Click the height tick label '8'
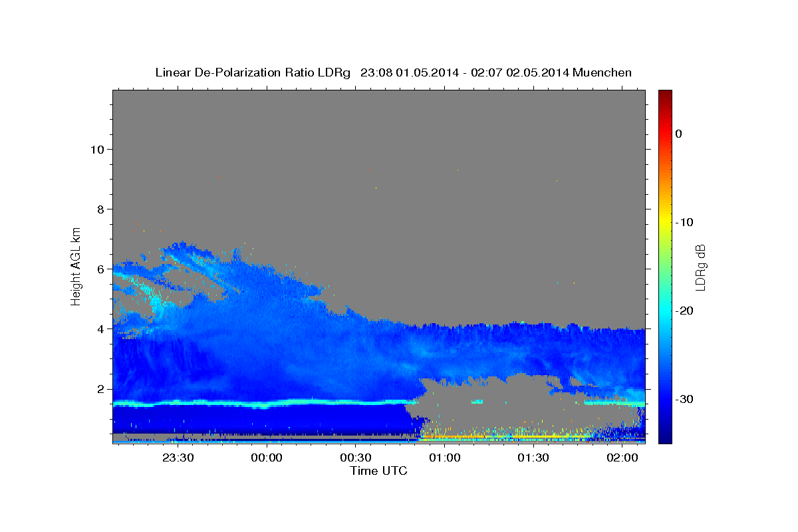 pos(100,209)
